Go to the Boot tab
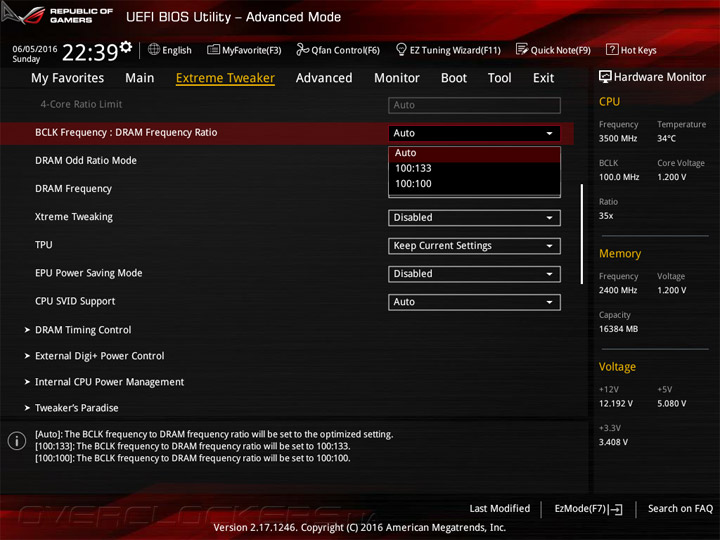Viewport: 720px width, 540px height. point(454,78)
